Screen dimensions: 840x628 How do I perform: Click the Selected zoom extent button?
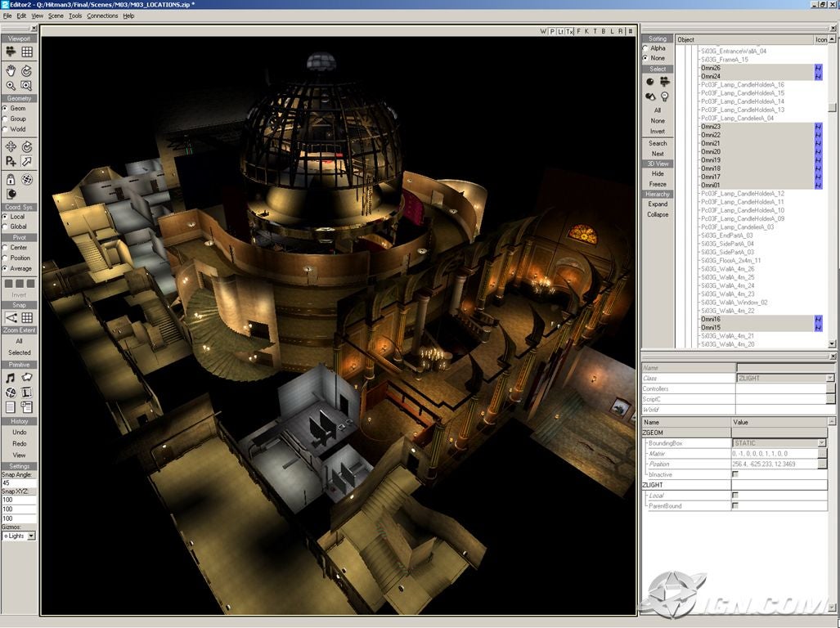point(20,352)
